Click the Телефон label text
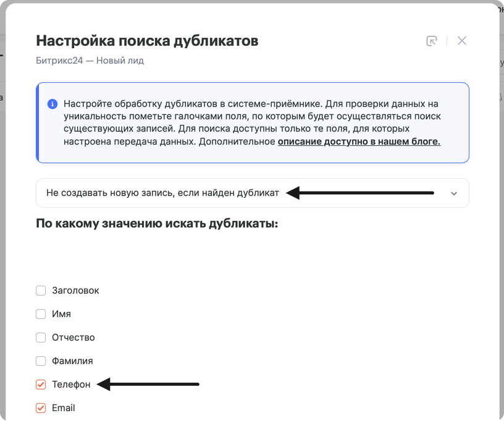This screenshot has width=504, height=421. click(x=71, y=385)
